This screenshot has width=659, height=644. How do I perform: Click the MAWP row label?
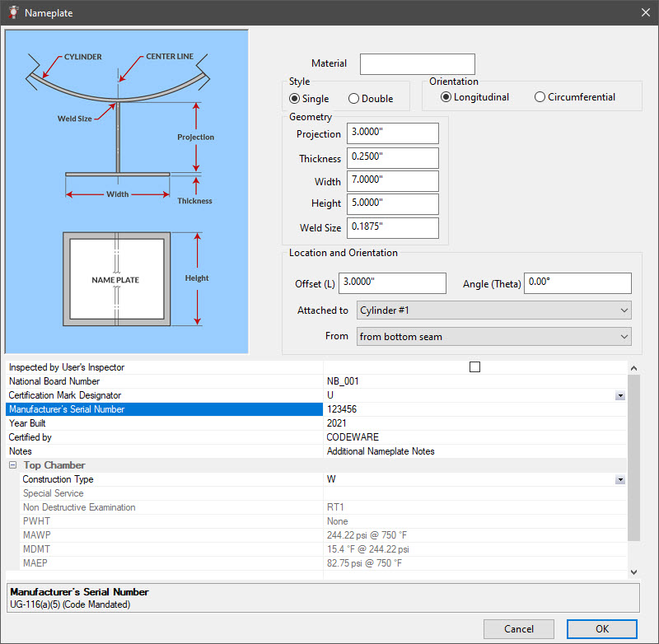tap(36, 535)
